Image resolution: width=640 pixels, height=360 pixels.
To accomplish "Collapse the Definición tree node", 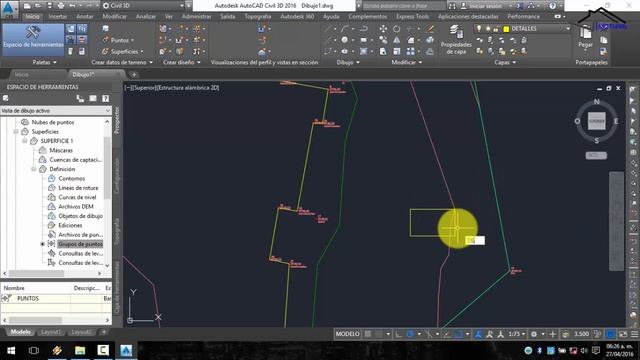I will pos(34,169).
